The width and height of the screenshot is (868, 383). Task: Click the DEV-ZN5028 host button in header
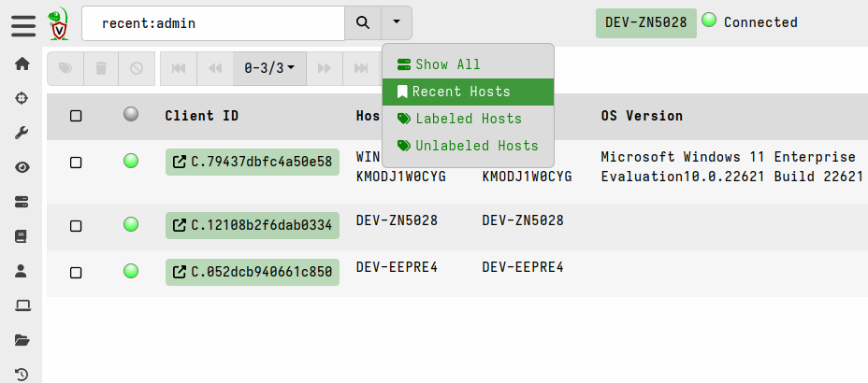click(x=646, y=22)
